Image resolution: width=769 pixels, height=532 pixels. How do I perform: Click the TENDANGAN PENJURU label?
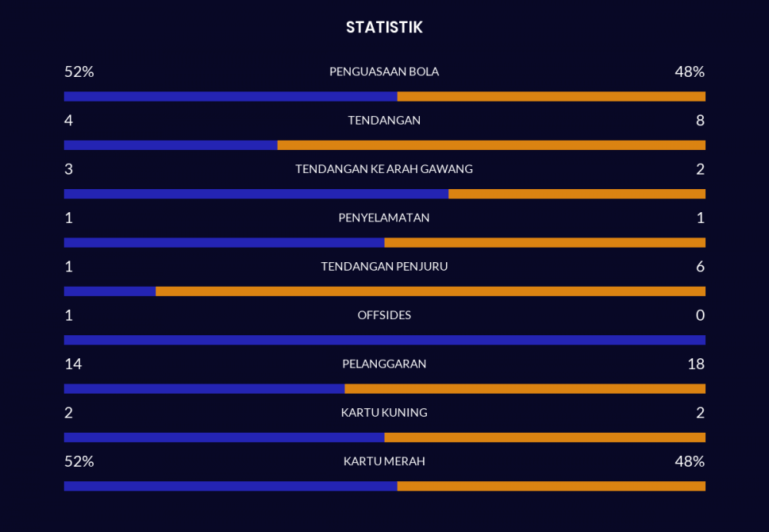[x=384, y=267]
